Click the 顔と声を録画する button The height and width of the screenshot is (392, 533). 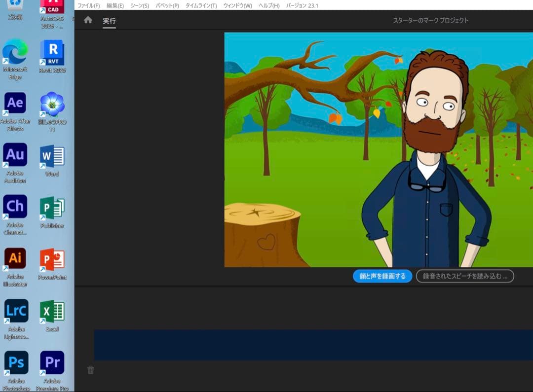[382, 276]
